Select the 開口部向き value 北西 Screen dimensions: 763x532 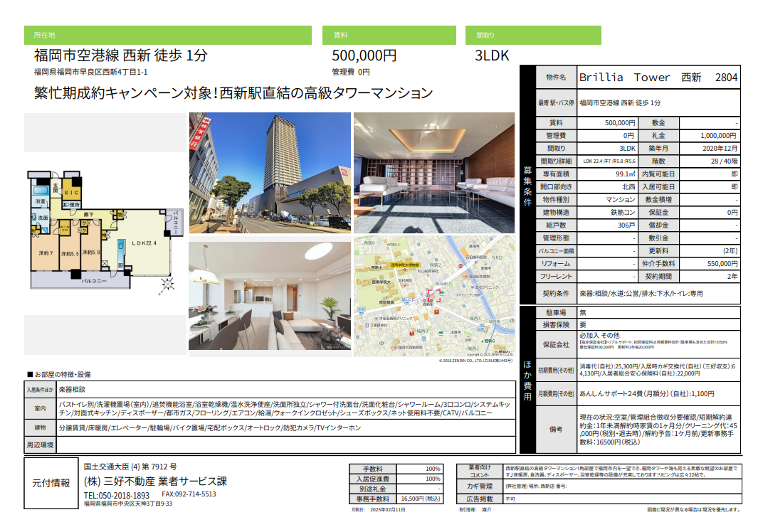tap(628, 187)
